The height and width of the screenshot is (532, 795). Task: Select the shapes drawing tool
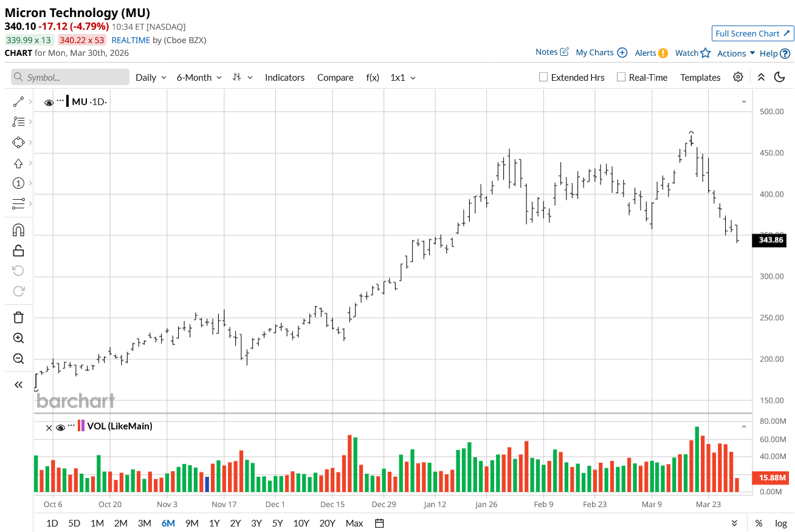click(x=18, y=143)
